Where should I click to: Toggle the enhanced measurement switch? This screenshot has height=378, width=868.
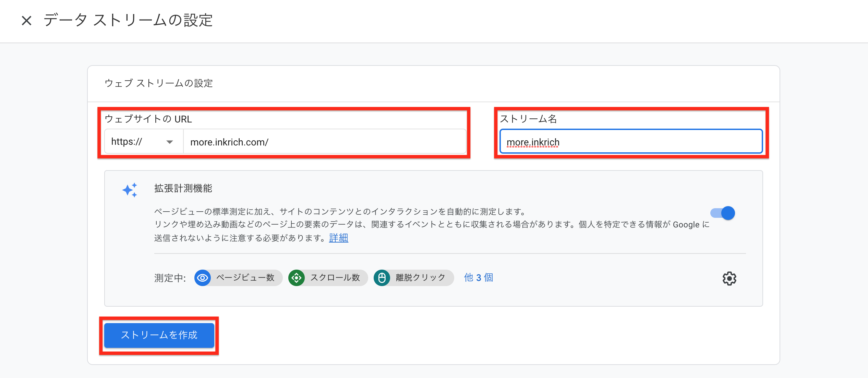[722, 213]
